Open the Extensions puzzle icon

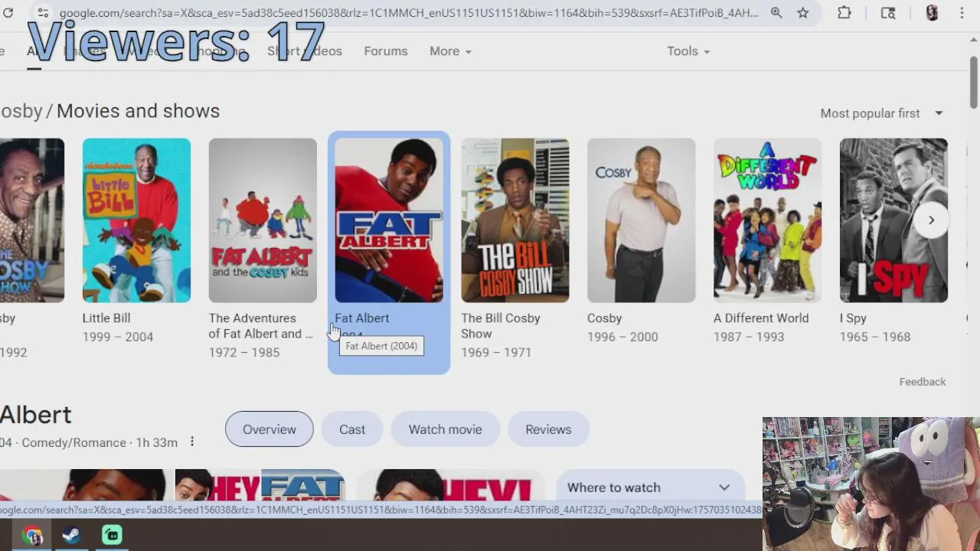[x=844, y=13]
